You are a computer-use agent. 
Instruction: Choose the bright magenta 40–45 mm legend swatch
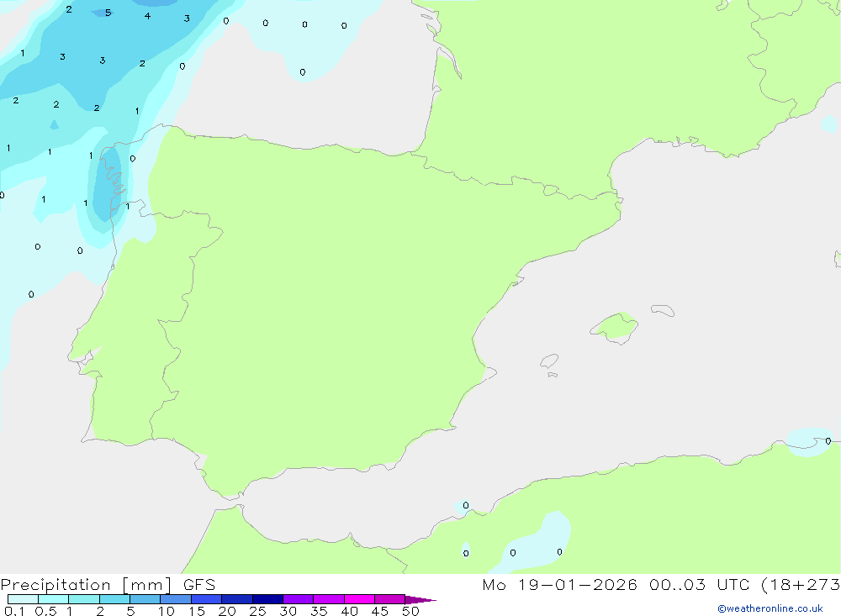point(359,599)
